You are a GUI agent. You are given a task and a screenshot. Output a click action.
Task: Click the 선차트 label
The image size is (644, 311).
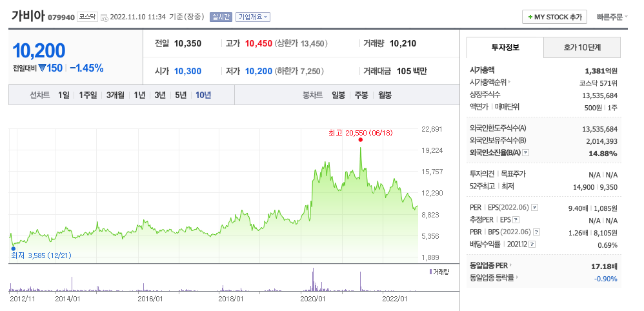(x=40, y=95)
